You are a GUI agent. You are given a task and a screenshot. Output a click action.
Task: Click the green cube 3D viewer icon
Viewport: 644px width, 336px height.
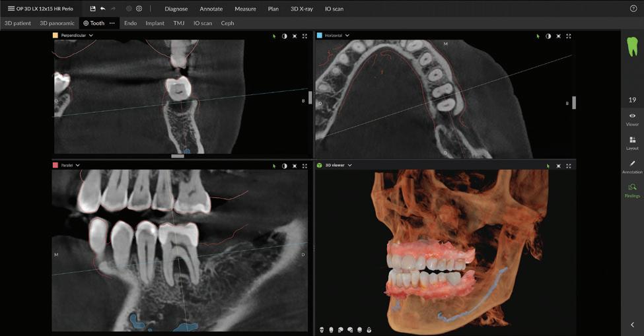click(x=319, y=165)
